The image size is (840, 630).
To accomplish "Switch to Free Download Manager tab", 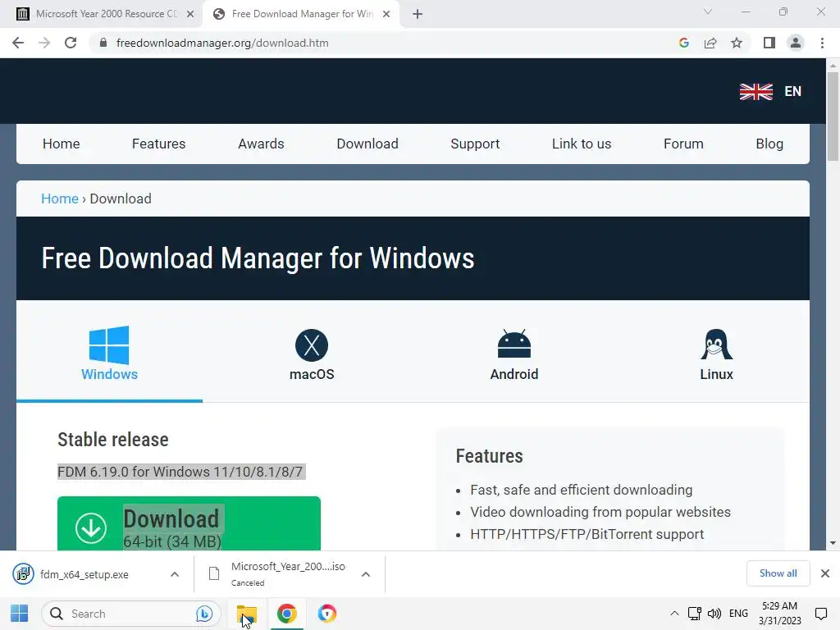I will (x=302, y=15).
